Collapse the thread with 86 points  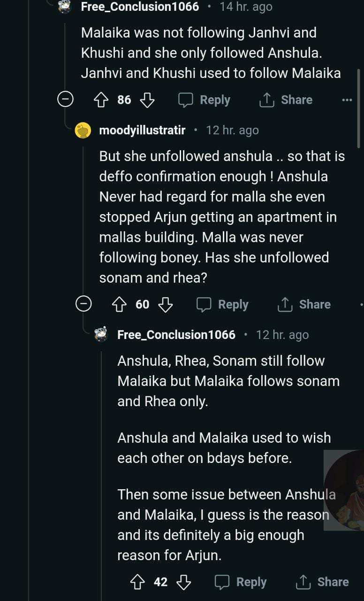click(65, 100)
